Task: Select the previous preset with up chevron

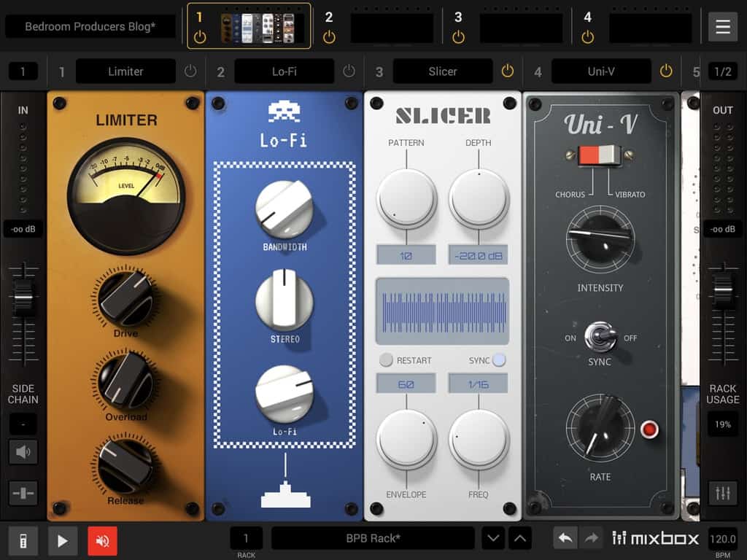Action: (x=519, y=539)
